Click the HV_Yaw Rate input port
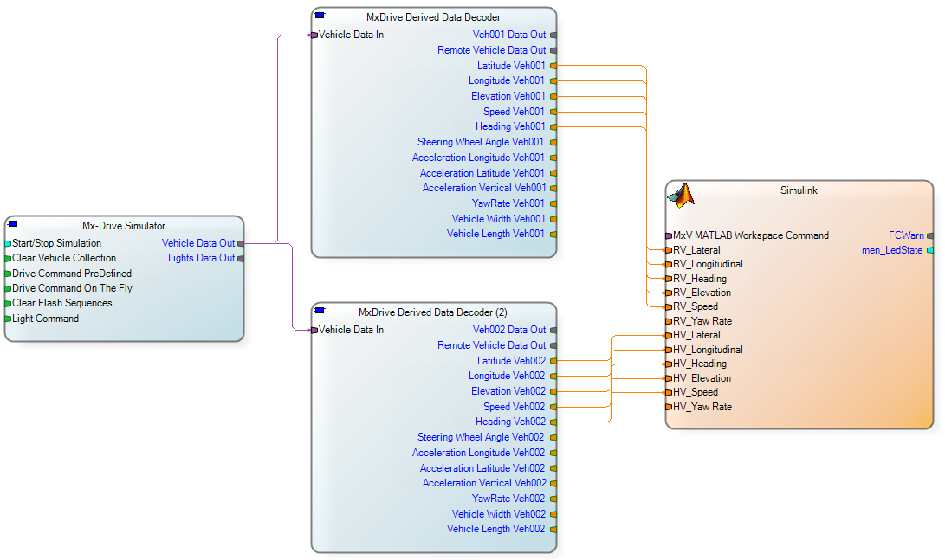The image size is (945, 560). [x=669, y=407]
